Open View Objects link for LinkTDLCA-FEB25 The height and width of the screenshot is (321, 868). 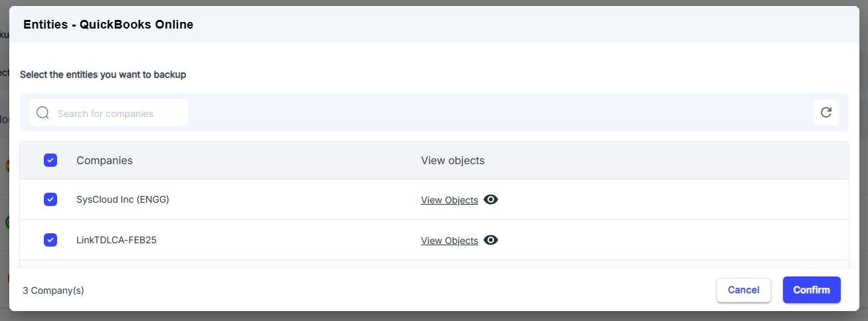pyautogui.click(x=450, y=241)
